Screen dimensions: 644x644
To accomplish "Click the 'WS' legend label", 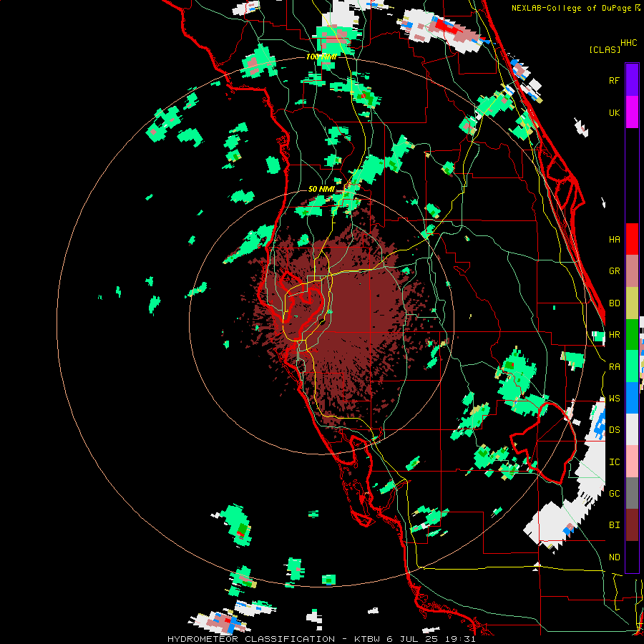I will coord(614,399).
